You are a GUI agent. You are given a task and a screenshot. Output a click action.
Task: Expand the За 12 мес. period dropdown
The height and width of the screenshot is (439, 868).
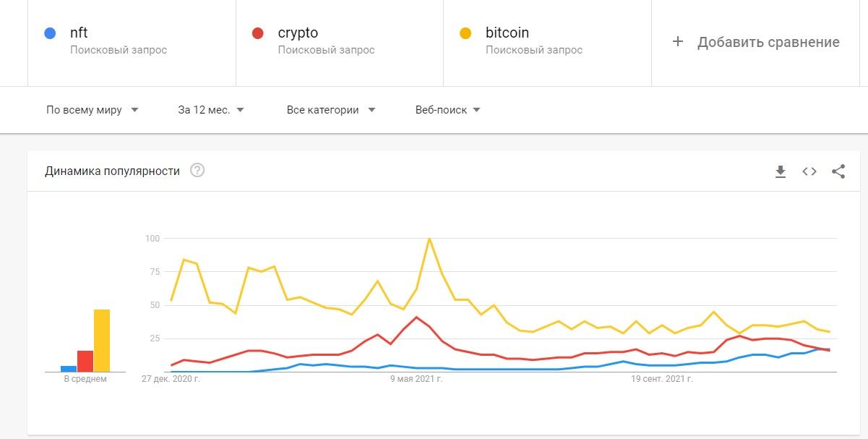[211, 110]
